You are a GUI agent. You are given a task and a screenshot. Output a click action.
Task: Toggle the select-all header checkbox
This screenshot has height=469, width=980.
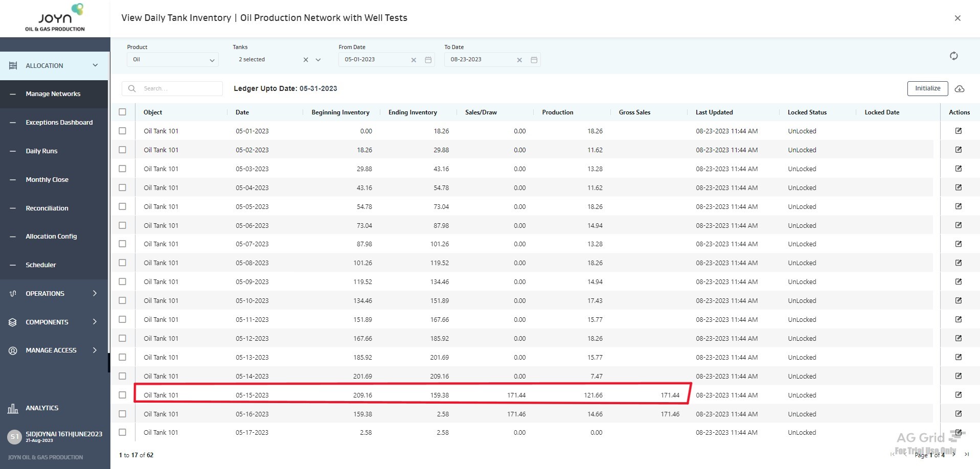pyautogui.click(x=122, y=112)
